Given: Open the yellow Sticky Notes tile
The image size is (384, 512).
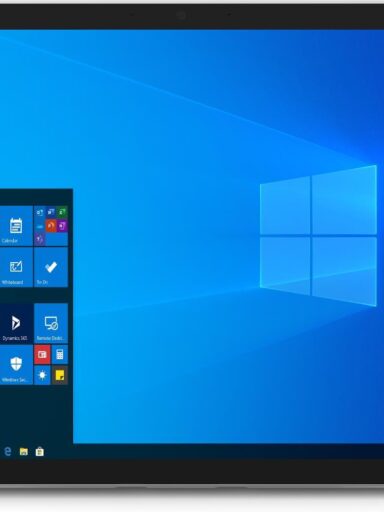Looking at the screenshot, I should coord(60,375).
